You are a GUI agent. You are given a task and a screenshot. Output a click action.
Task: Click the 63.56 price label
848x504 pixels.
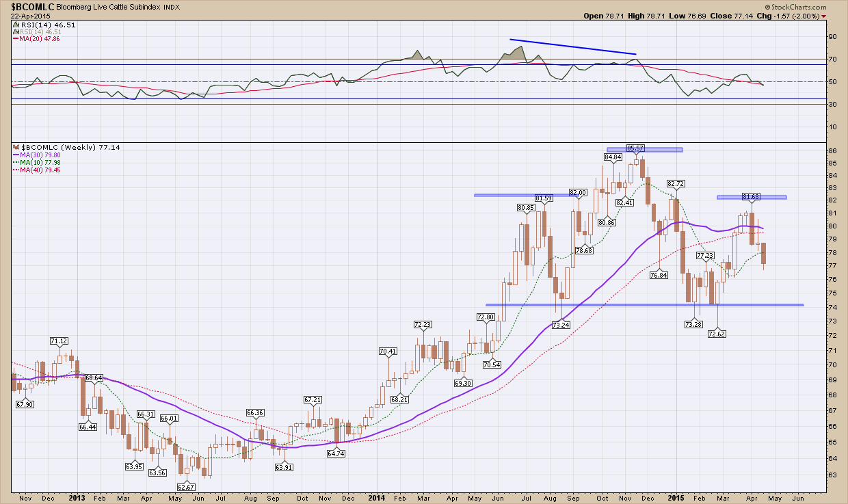pos(157,473)
